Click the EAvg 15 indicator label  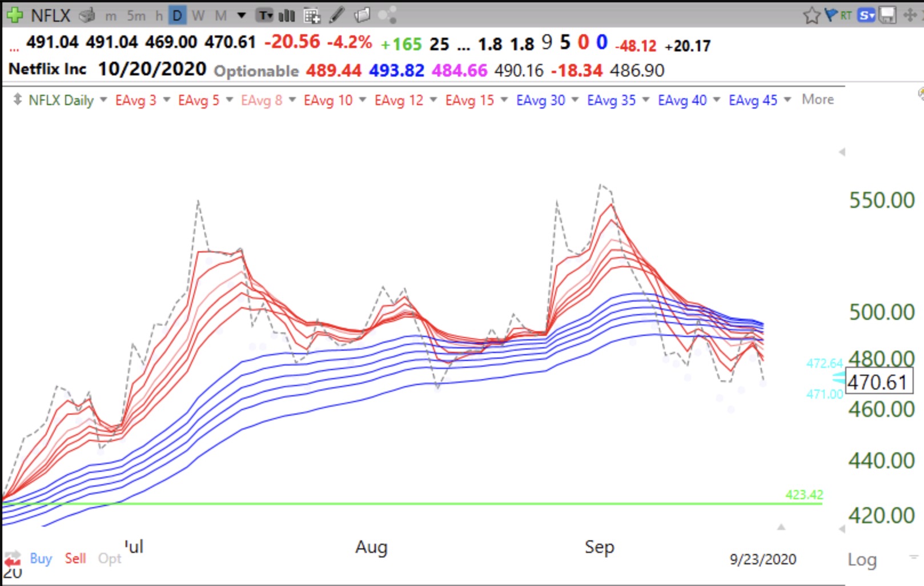(469, 100)
